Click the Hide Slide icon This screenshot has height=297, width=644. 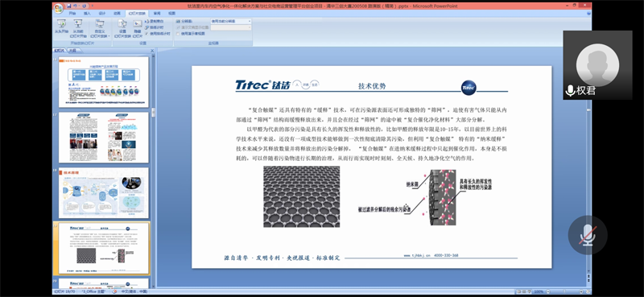(137, 27)
